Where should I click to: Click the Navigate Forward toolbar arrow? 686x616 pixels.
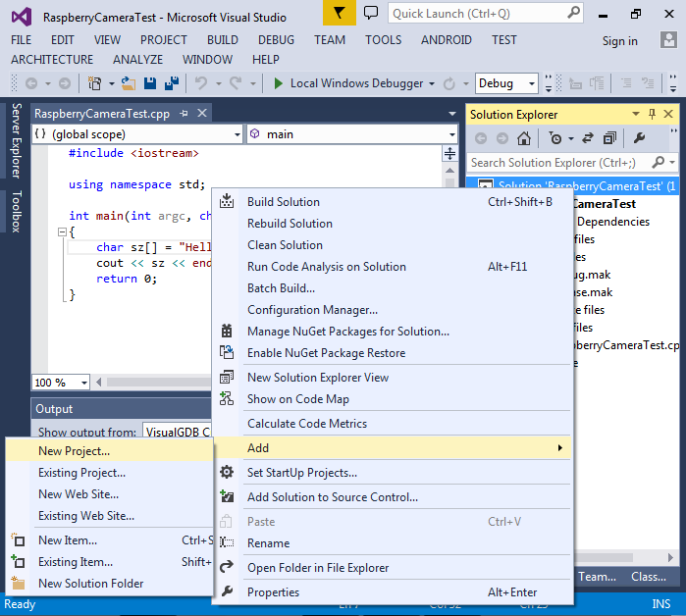[x=65, y=83]
